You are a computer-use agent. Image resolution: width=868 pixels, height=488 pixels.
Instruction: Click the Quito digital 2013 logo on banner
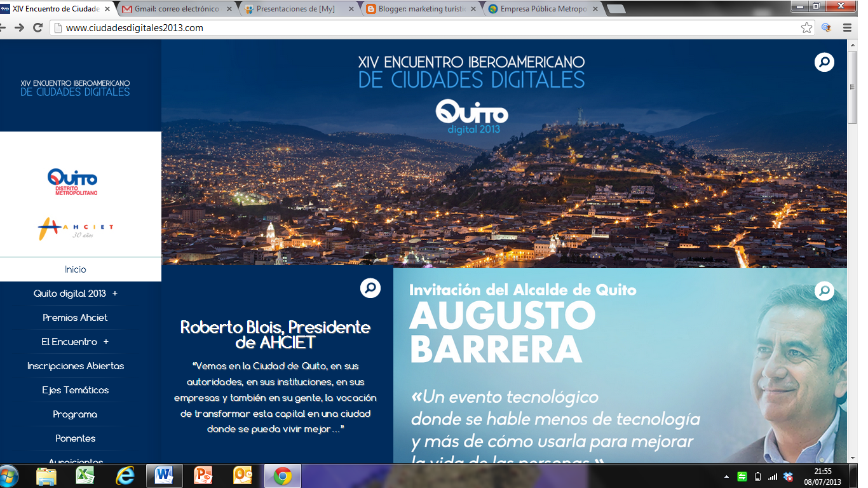pyautogui.click(x=472, y=116)
